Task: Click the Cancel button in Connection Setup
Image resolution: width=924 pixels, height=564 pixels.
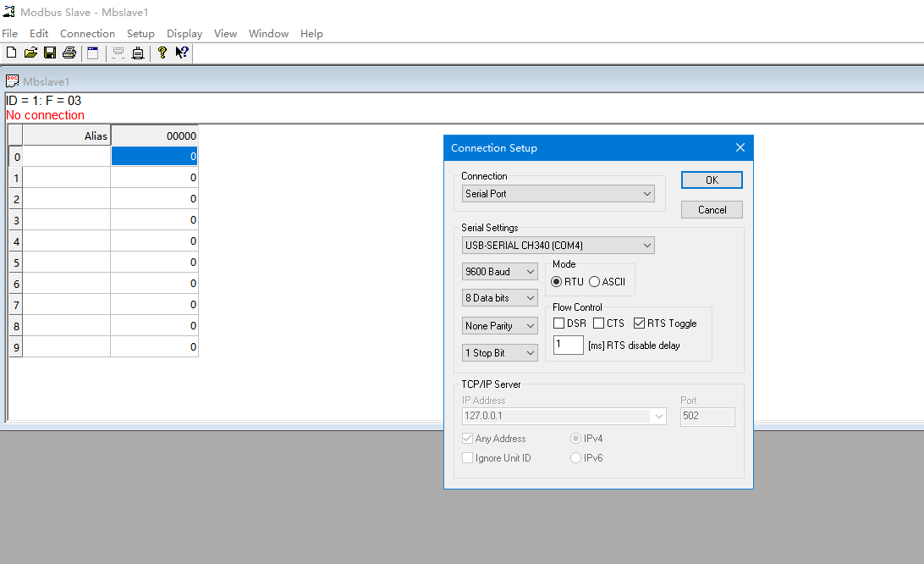Action: 712,210
